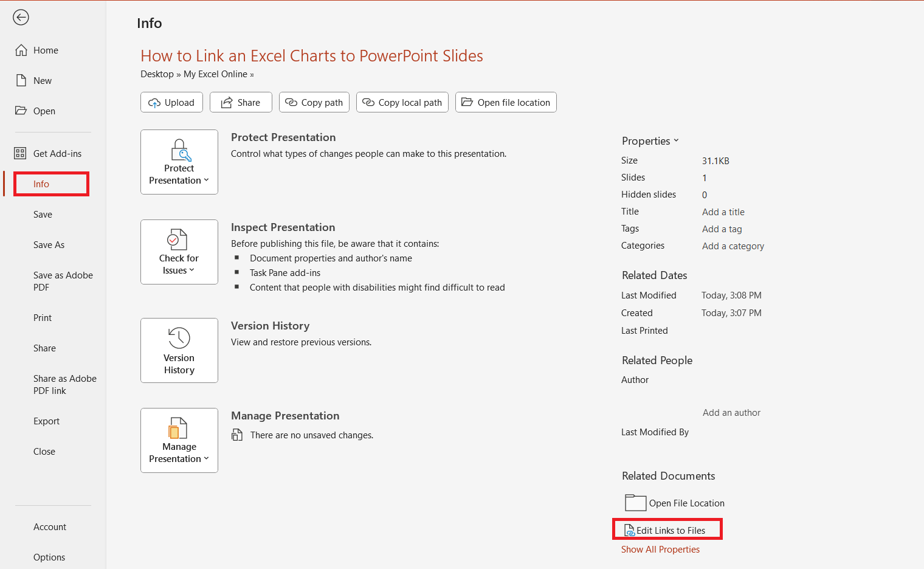The height and width of the screenshot is (569, 924).
Task: Click the Size value 31.1KB
Action: [x=715, y=161]
